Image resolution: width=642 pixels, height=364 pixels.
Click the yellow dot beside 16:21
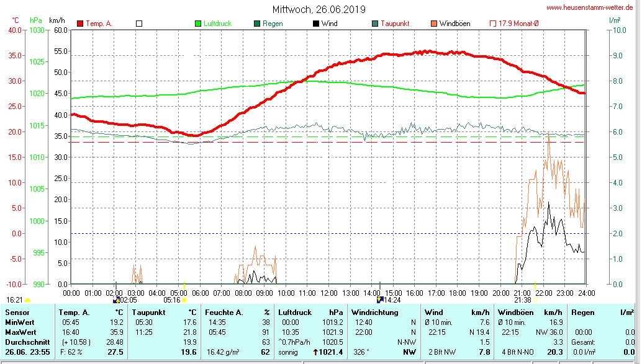28,300
